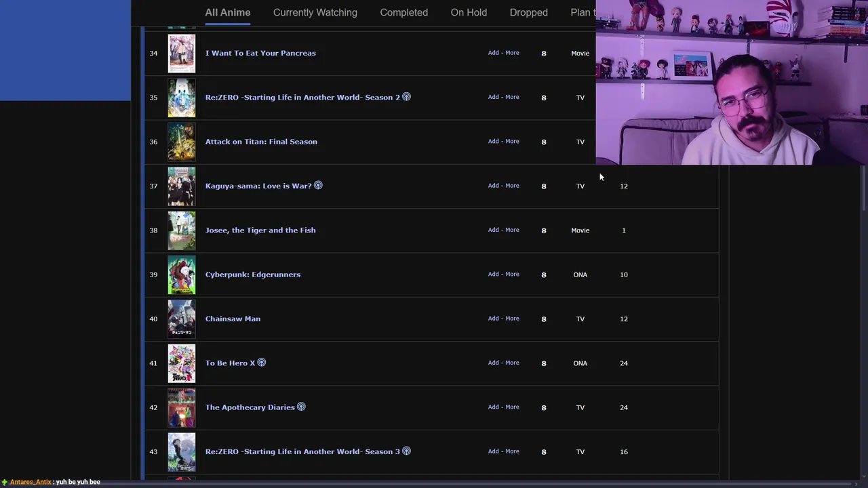Open the Currently Watching tab
This screenshot has width=868, height=488.
click(315, 12)
